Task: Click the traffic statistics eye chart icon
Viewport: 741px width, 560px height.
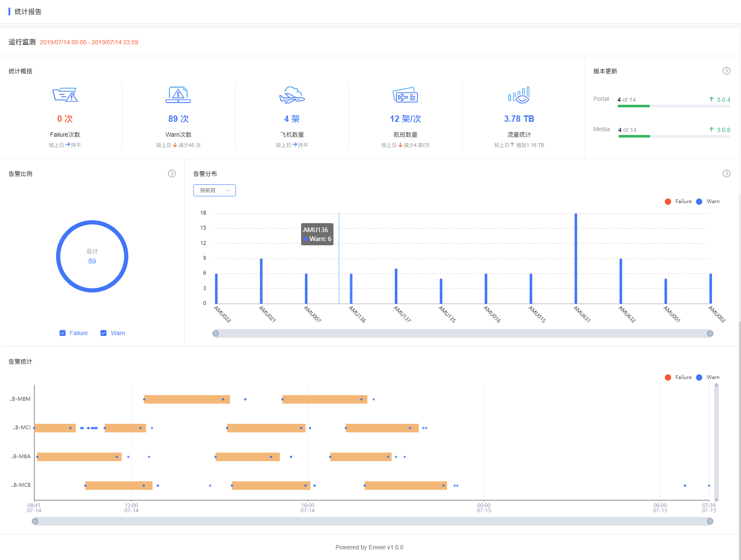Action: click(x=519, y=95)
